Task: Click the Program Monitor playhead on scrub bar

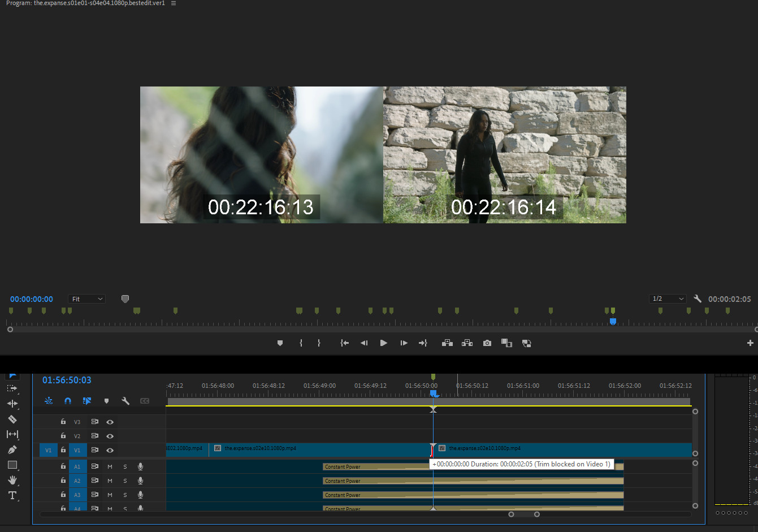Action: tap(613, 322)
